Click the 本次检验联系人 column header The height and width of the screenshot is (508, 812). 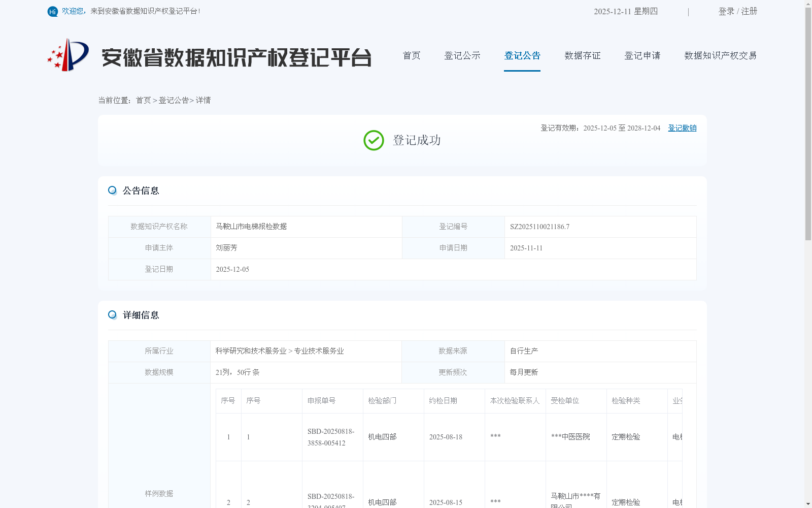click(x=515, y=401)
